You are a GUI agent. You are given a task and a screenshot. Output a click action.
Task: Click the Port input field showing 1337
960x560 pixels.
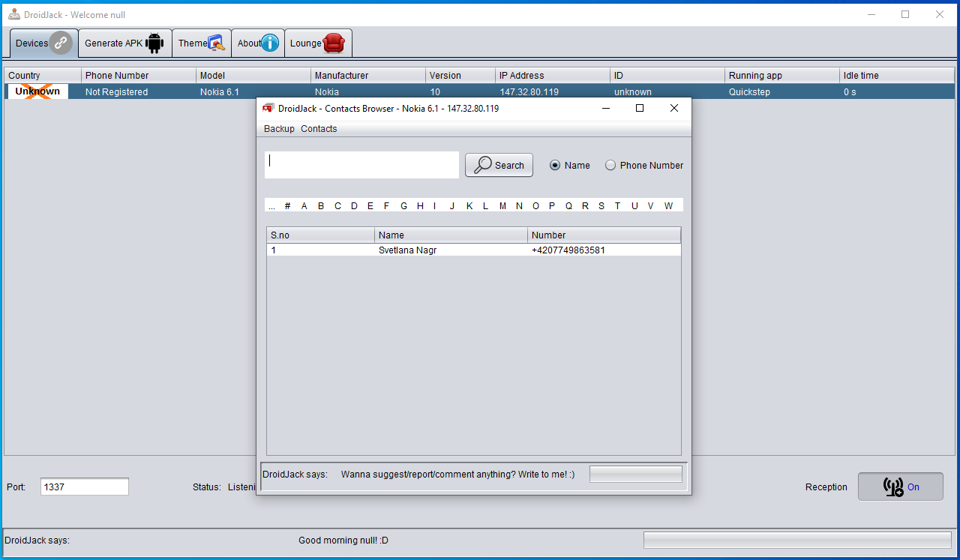click(x=85, y=487)
